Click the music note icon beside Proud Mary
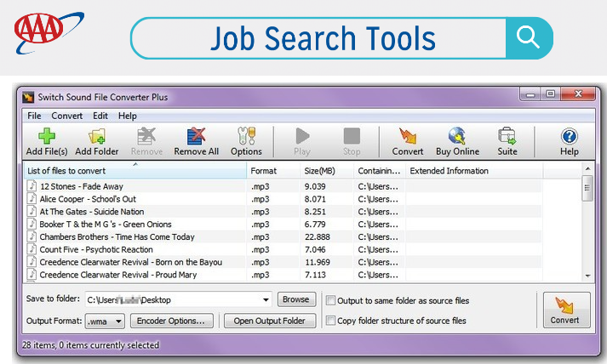The image size is (607, 364). (32, 275)
